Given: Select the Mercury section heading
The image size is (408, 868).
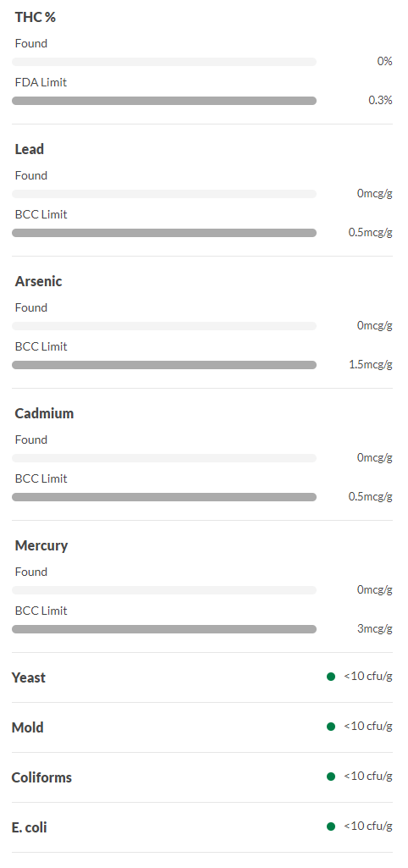Looking at the screenshot, I should (x=41, y=546).
